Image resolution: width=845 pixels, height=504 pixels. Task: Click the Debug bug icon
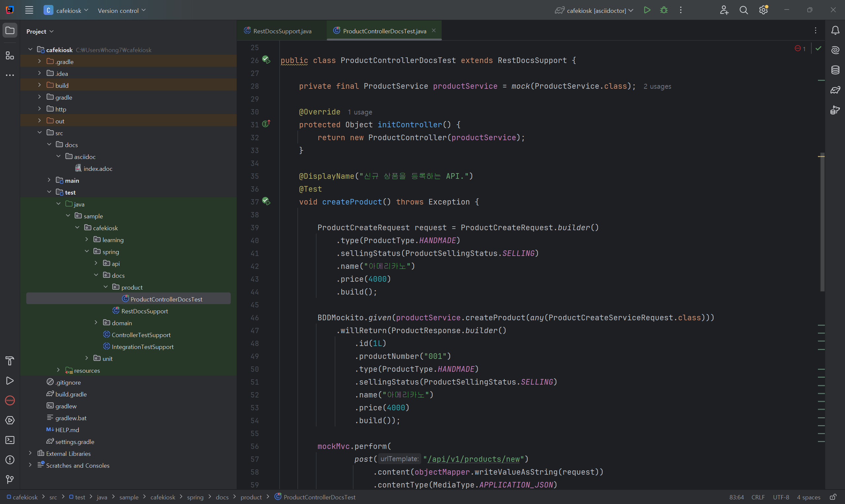pos(663,10)
